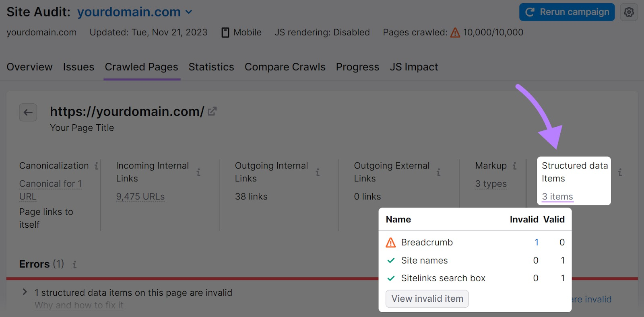The height and width of the screenshot is (317, 644).
Task: Open the Why and how to fix it link
Action: 79,305
